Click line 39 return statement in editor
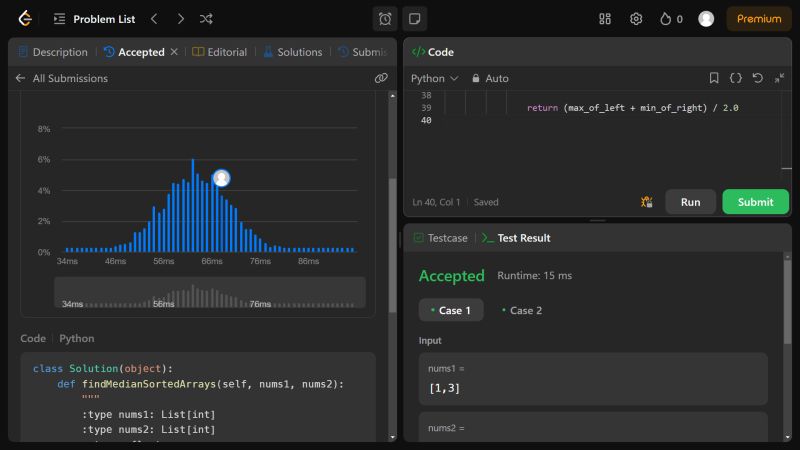Image resolution: width=800 pixels, height=450 pixels. click(632, 108)
